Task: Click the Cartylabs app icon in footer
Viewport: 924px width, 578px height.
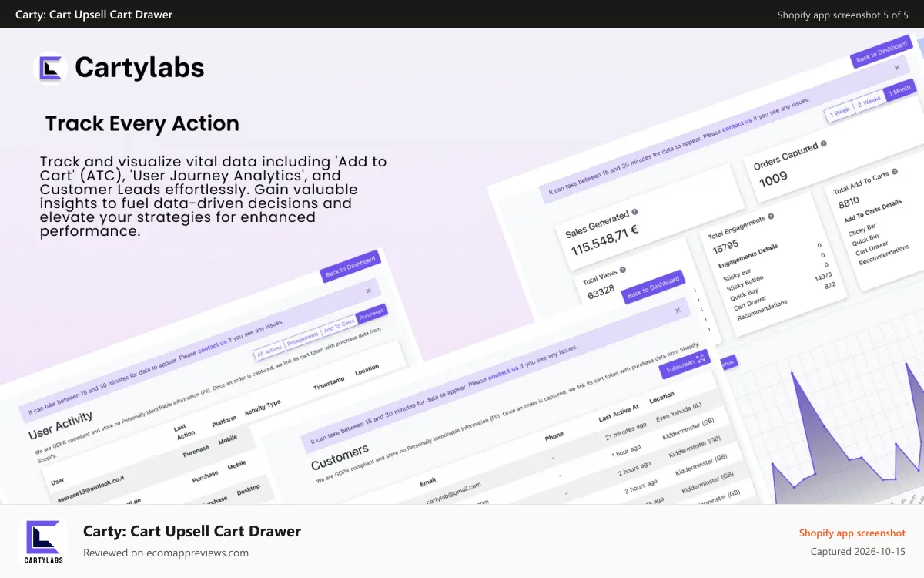Action: click(x=43, y=542)
